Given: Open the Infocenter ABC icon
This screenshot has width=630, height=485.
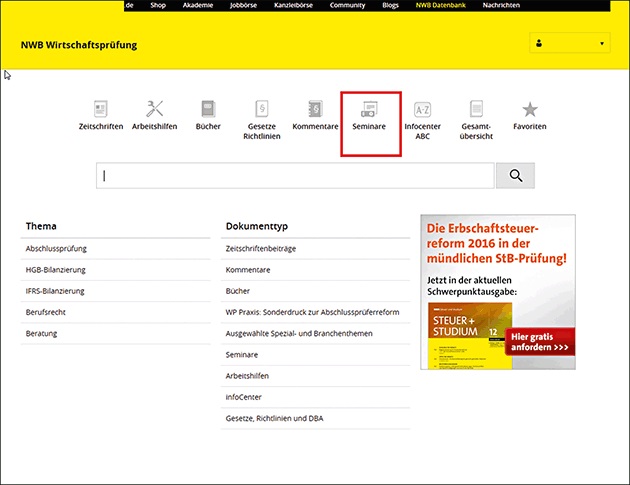Looking at the screenshot, I should click(x=422, y=109).
